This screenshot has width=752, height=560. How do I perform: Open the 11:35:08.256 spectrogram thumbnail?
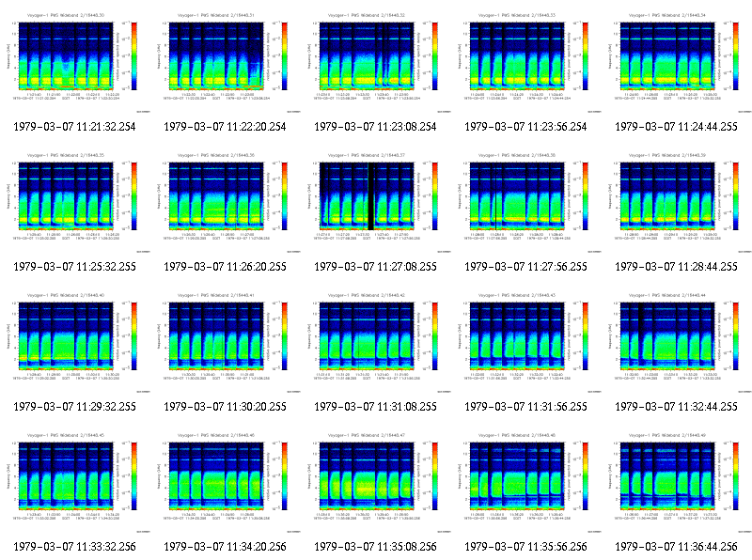pyautogui.click(x=375, y=482)
